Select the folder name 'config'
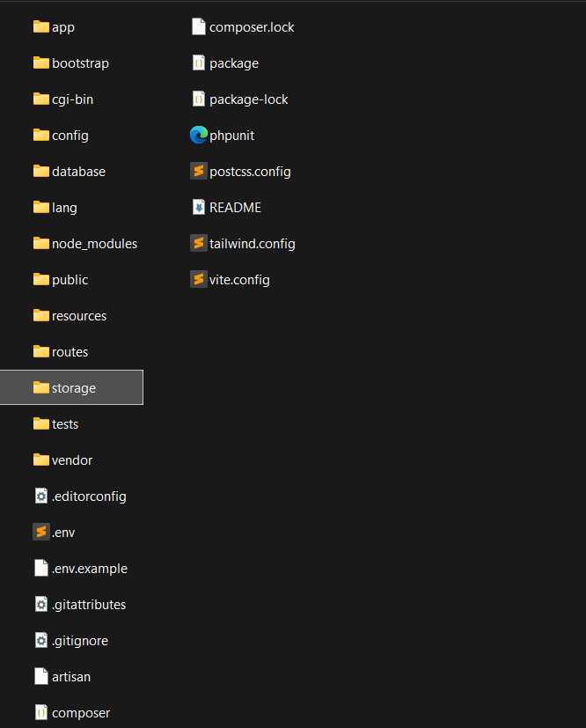The height and width of the screenshot is (728, 586). tap(70, 136)
